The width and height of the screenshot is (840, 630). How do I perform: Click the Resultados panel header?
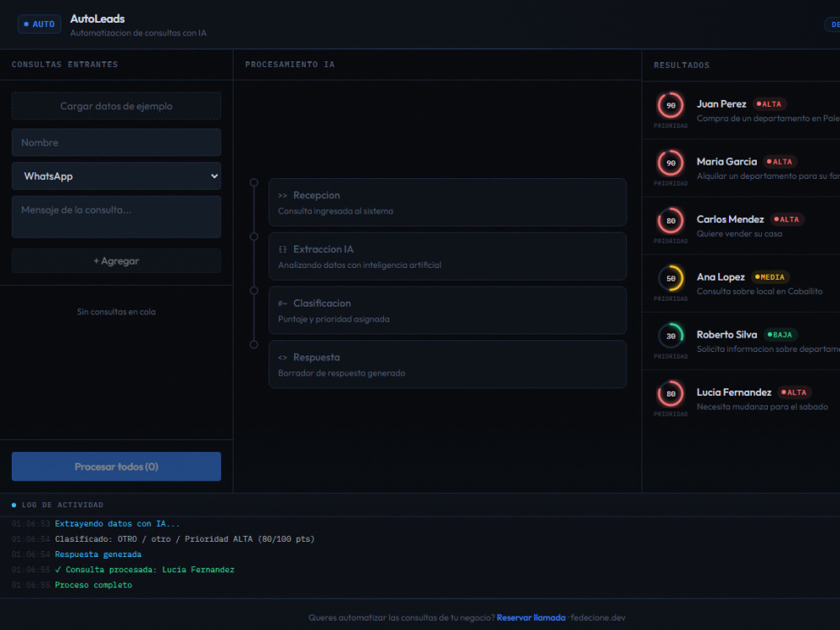741,66
